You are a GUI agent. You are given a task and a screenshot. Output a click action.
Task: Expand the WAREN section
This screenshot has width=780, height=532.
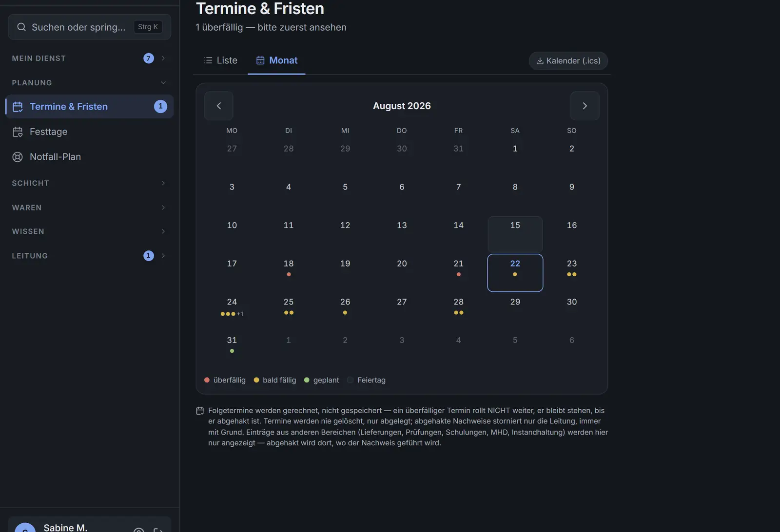coord(163,208)
